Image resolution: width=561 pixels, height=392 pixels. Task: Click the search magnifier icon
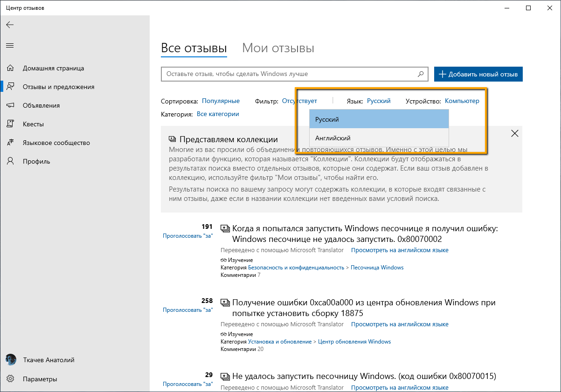tap(421, 74)
